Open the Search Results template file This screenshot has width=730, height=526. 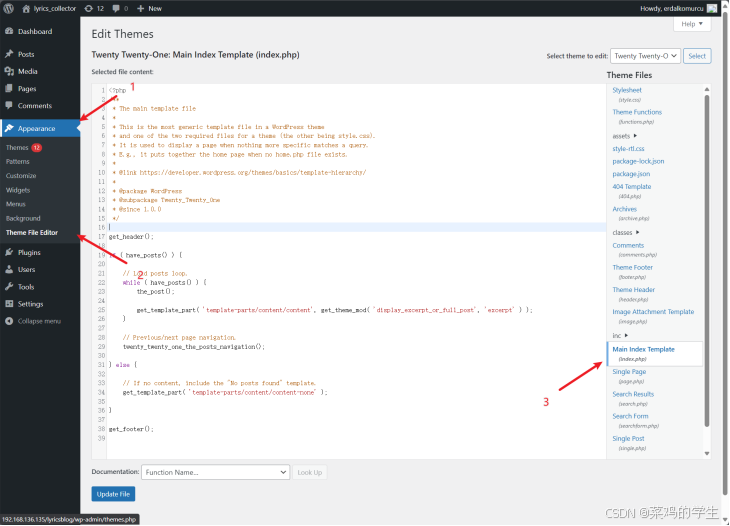coord(633,394)
